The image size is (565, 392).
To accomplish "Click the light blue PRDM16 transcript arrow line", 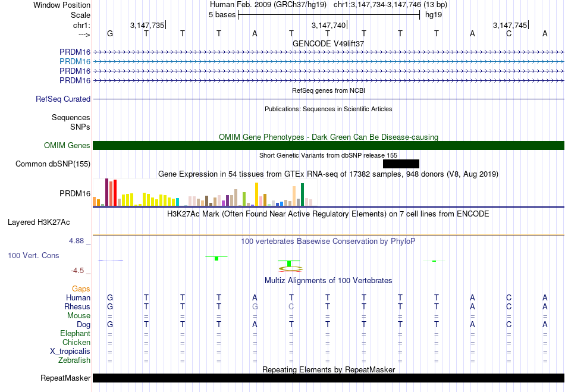I will click(328, 62).
